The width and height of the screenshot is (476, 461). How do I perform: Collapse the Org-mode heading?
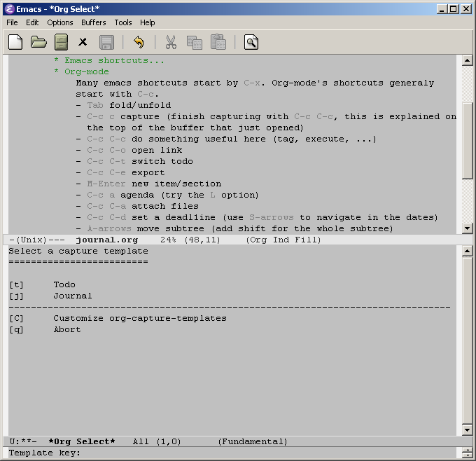coord(87,71)
